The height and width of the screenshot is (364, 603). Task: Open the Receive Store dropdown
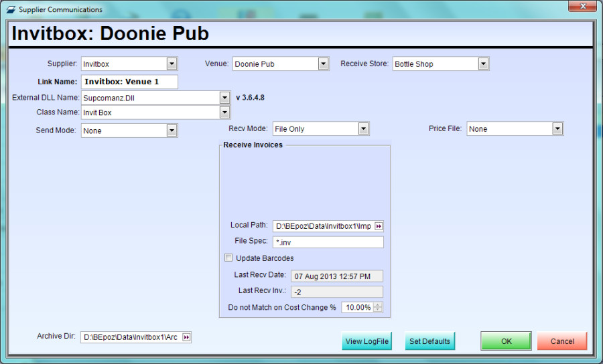pyautogui.click(x=483, y=64)
